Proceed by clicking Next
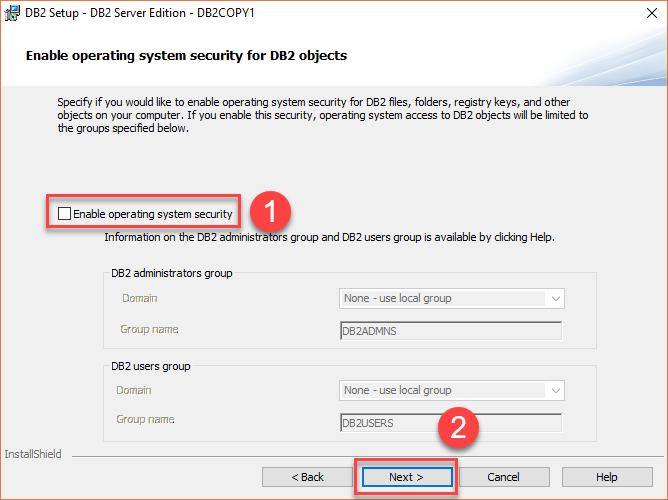The image size is (668, 500). click(406, 477)
